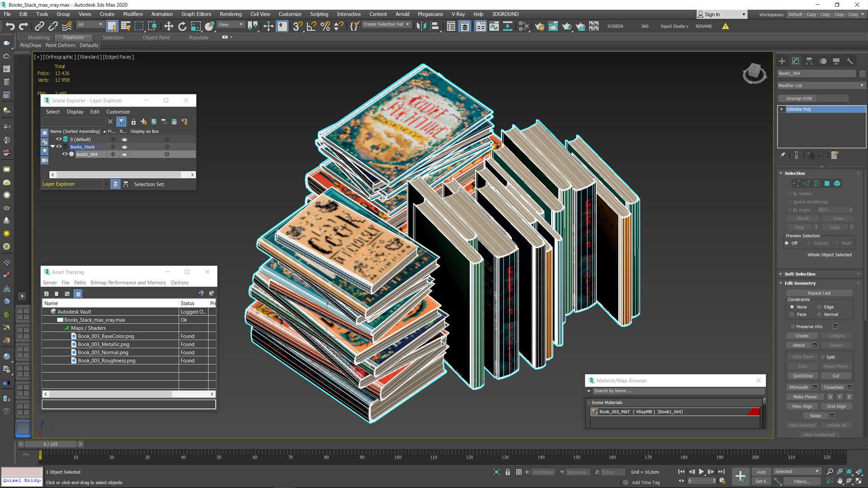Open the Modifiers menu
868x488 pixels.
coord(133,14)
